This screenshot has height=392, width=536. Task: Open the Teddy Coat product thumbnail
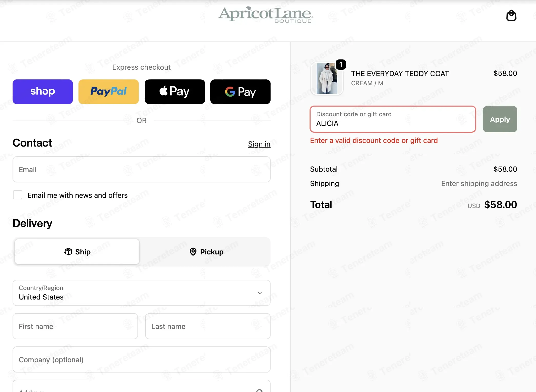click(327, 78)
